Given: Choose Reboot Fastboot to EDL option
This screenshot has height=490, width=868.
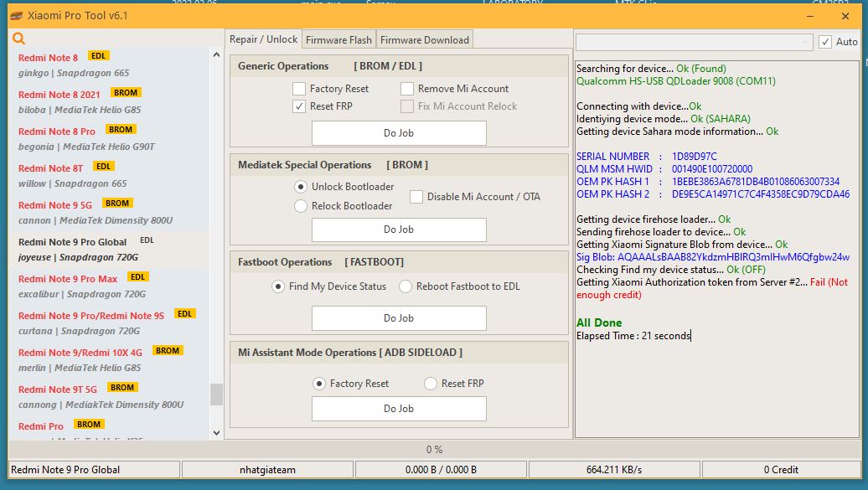Looking at the screenshot, I should (x=406, y=286).
